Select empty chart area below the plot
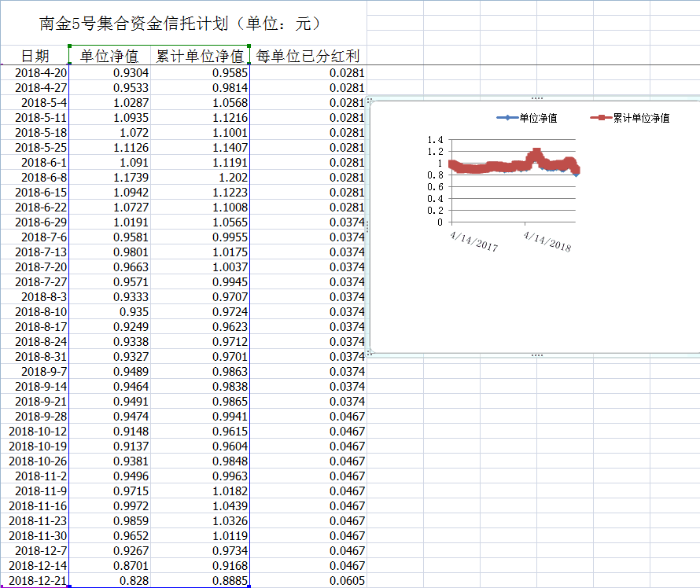The width and height of the screenshot is (700, 588). click(x=536, y=303)
